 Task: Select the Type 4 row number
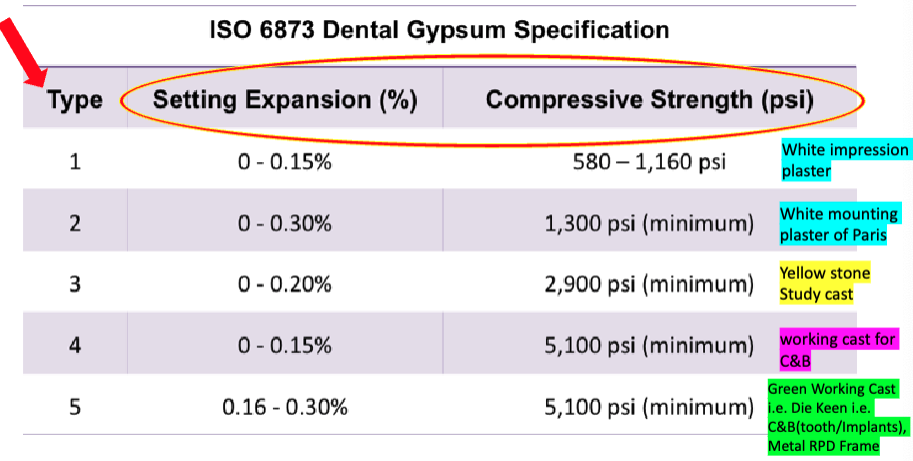[74, 345]
